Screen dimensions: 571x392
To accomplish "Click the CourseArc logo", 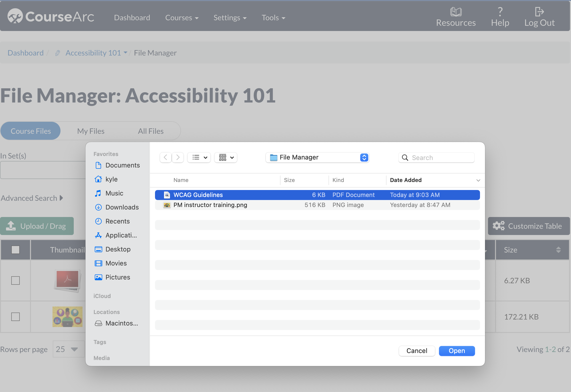I will click(x=51, y=16).
